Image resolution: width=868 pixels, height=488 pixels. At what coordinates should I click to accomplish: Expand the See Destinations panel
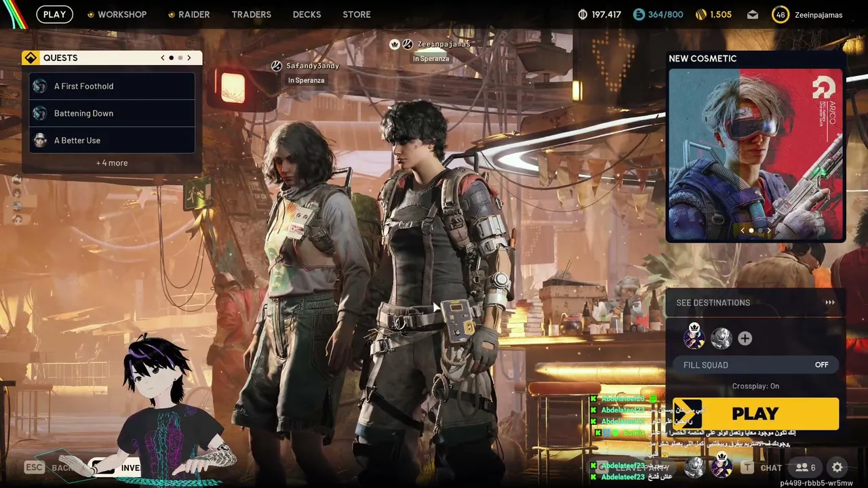(755, 302)
